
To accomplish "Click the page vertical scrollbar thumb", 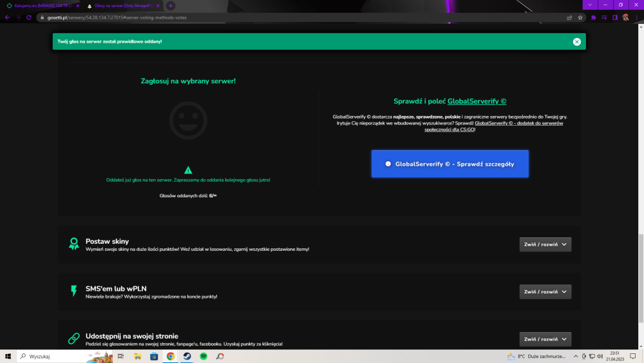I will (641, 278).
